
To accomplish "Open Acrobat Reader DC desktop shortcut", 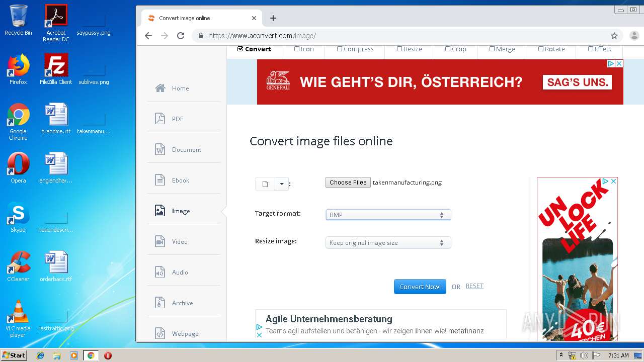I will click(56, 23).
